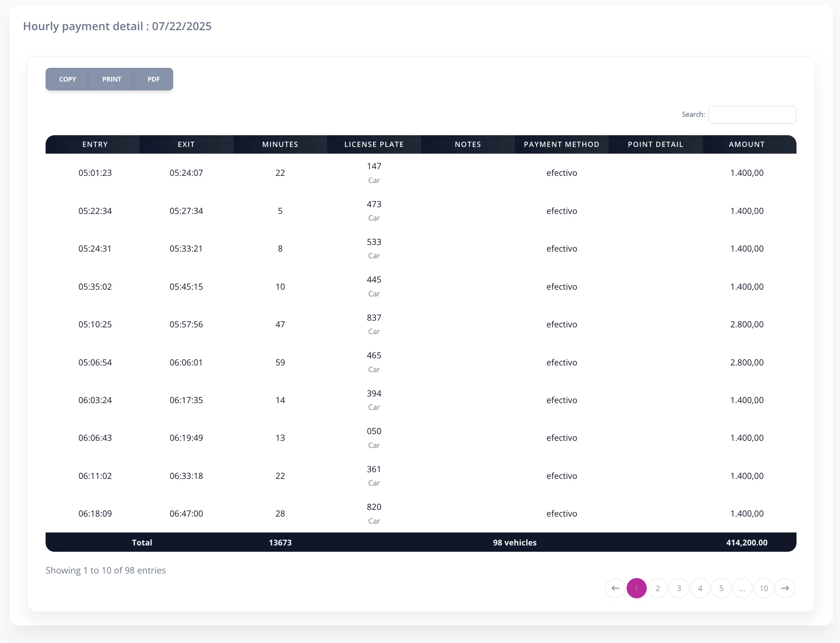Click entry time 05:35:02
Screen dimensions: 840x643
(x=95, y=287)
